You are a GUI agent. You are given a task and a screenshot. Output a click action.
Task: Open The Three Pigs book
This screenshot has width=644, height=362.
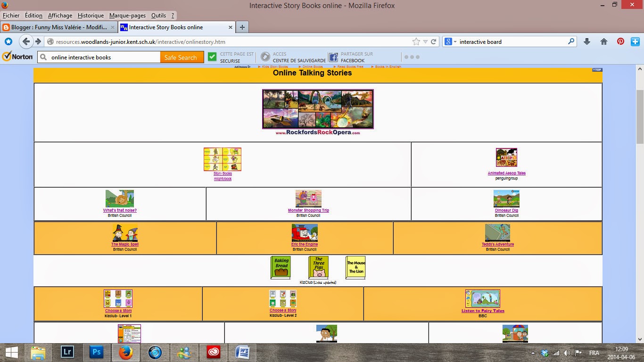pos(319,268)
